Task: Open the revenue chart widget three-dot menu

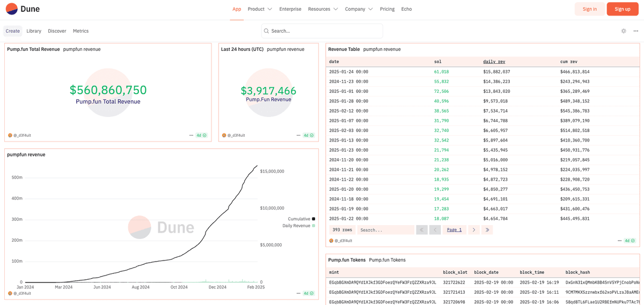Action: tap(298, 293)
